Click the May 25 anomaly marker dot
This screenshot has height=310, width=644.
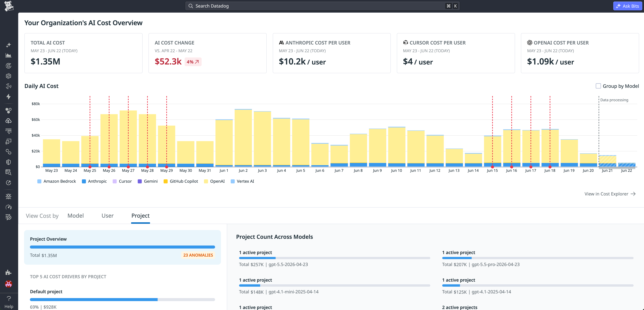pos(90,167)
